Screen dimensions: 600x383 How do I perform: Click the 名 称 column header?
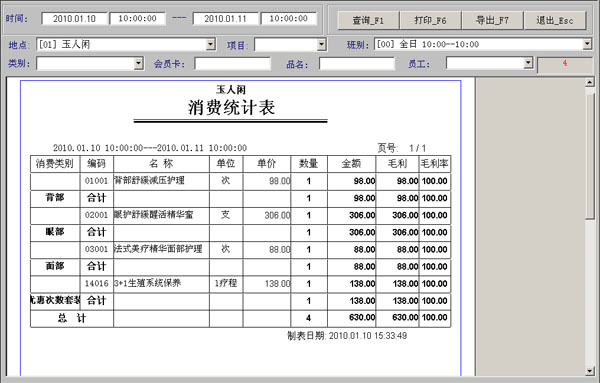click(161, 164)
